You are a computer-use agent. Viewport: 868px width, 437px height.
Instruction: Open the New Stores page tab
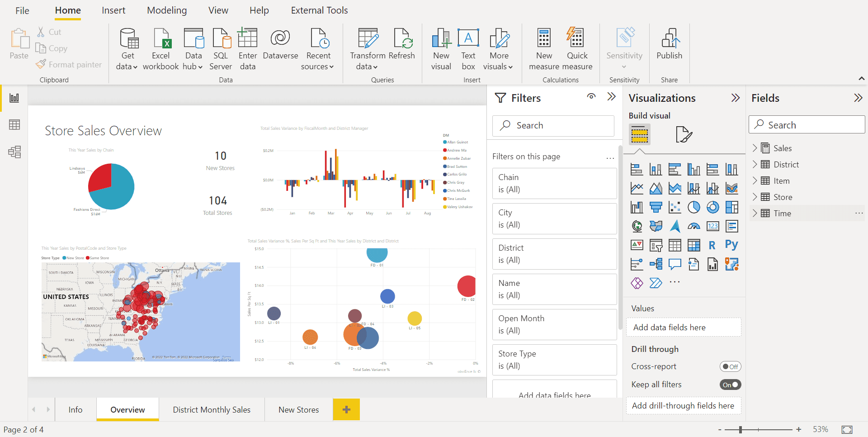coord(298,409)
